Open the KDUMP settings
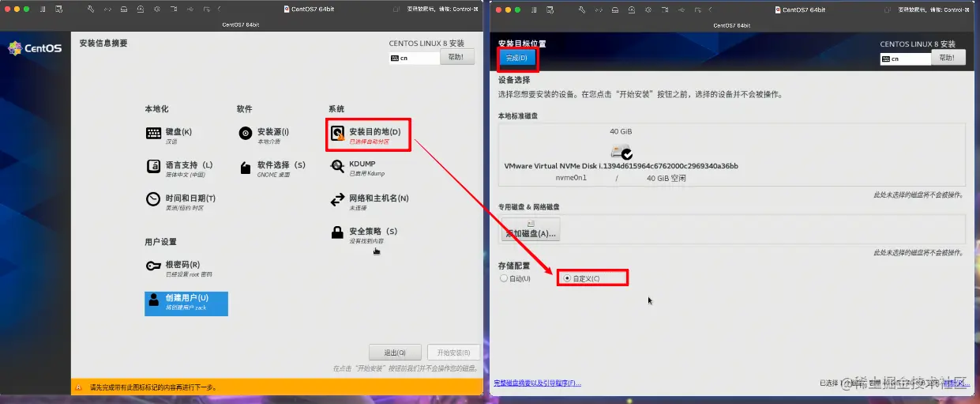The width and height of the screenshot is (980, 404). (357, 168)
